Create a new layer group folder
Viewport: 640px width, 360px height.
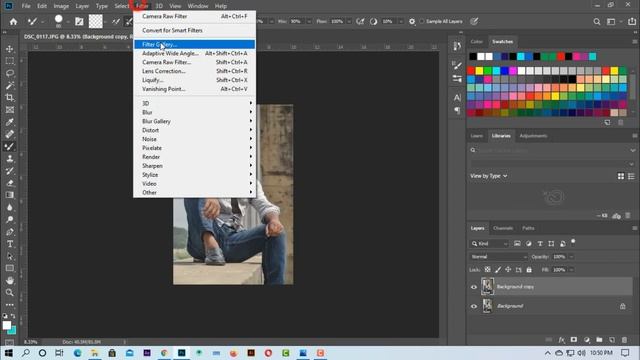coord(599,340)
